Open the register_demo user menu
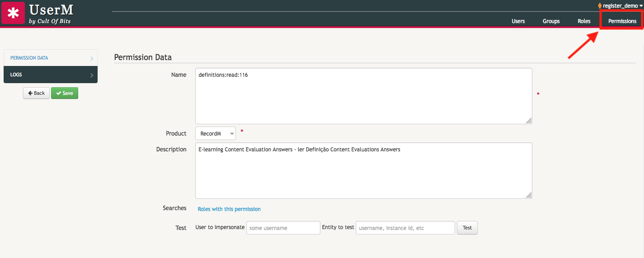Viewport: 644px width, 258px height. click(620, 6)
